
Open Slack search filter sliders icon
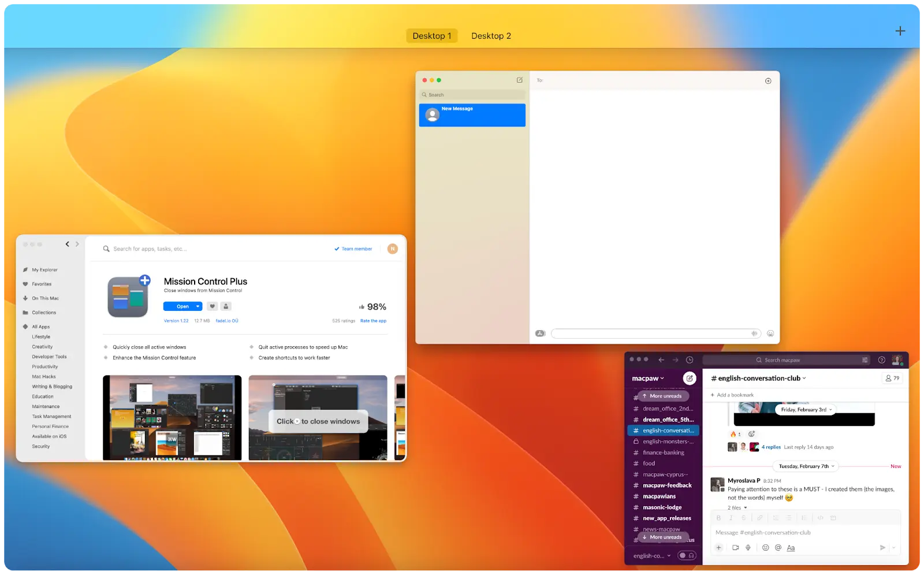point(865,360)
